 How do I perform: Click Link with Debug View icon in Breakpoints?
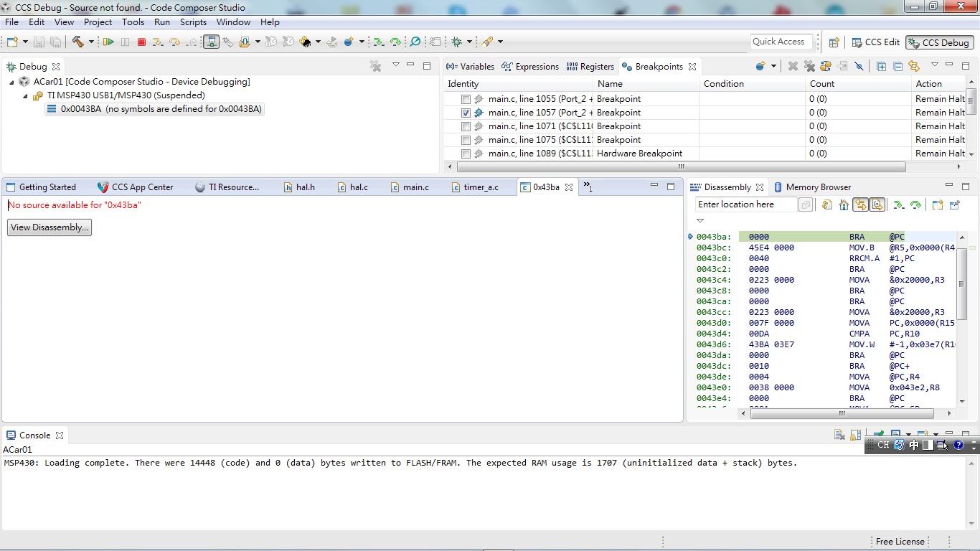[914, 66]
